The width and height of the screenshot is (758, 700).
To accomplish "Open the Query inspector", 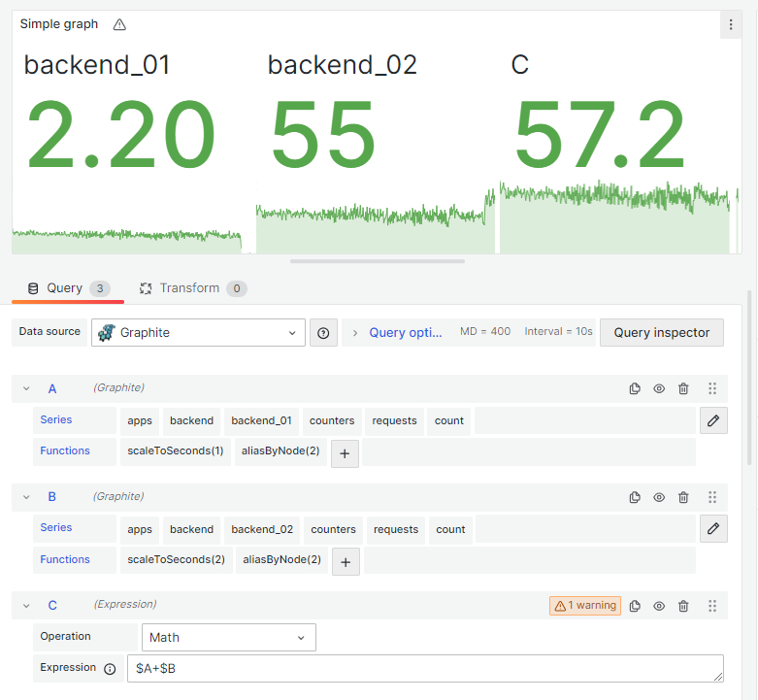I will (661, 333).
